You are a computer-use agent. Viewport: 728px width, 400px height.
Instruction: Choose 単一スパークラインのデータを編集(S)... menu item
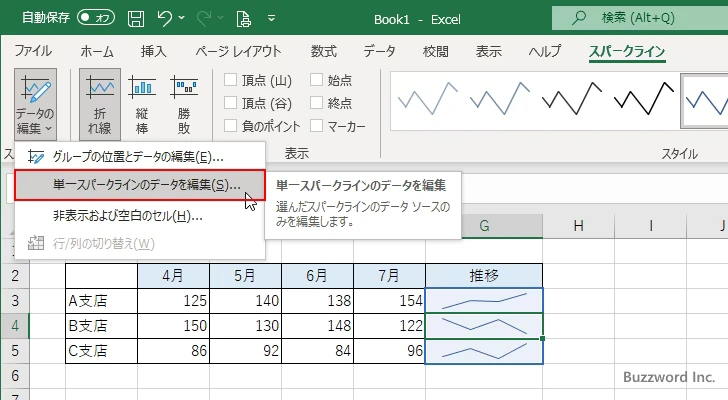point(140,185)
